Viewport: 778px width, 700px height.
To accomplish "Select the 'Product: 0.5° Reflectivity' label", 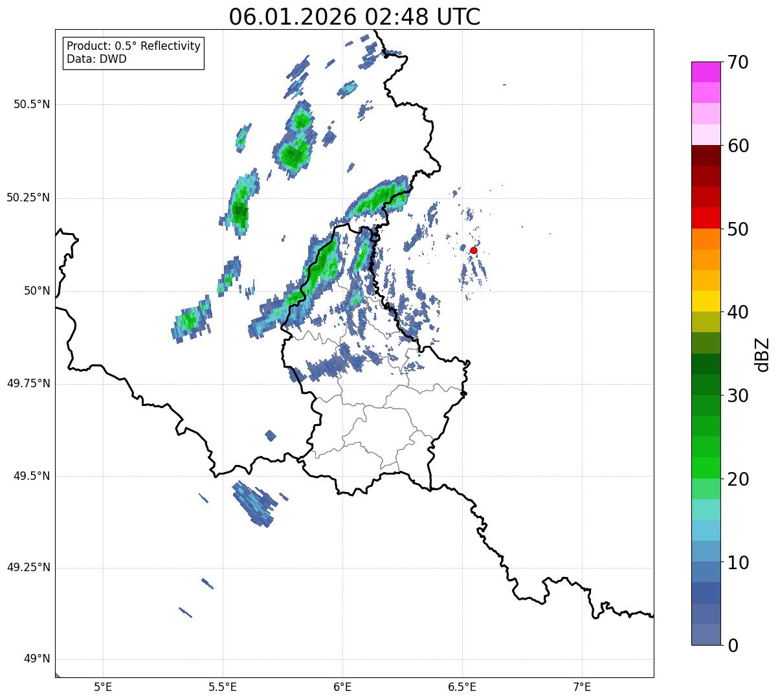I will click(x=133, y=47).
